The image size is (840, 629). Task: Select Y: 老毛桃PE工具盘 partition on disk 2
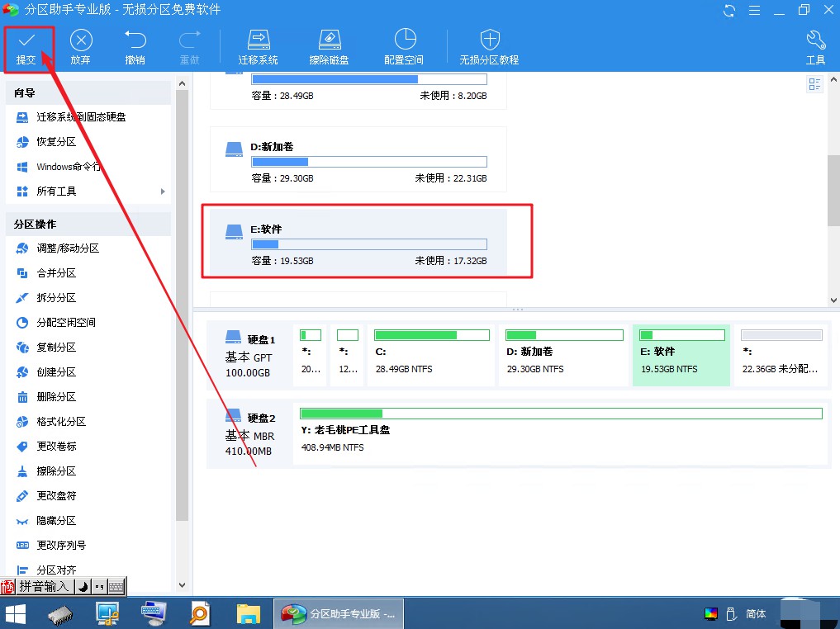[x=561, y=433]
